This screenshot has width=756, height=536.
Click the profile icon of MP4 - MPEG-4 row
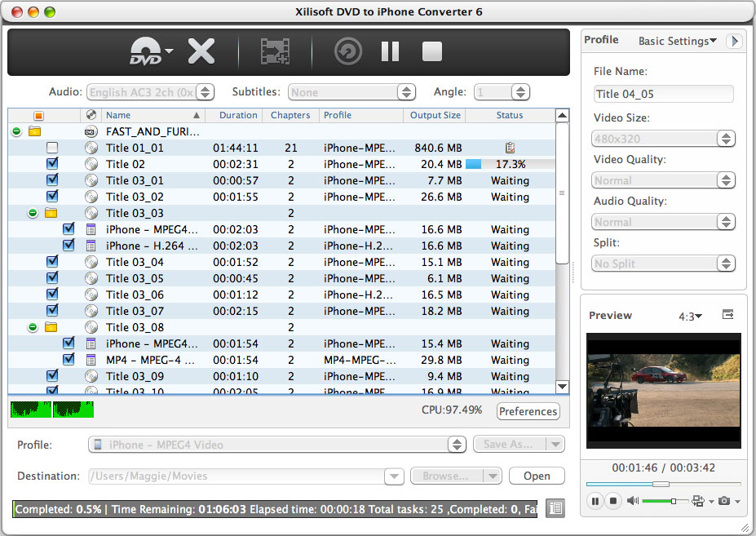[91, 360]
